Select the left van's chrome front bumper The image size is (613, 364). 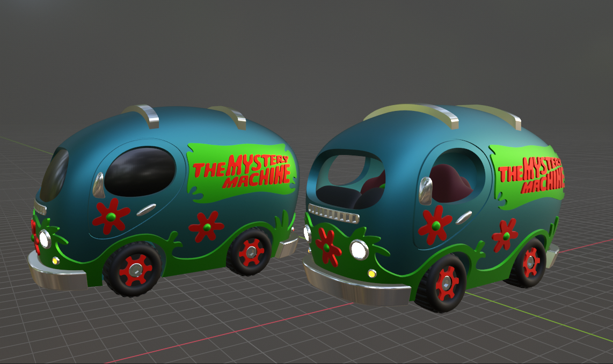57,271
